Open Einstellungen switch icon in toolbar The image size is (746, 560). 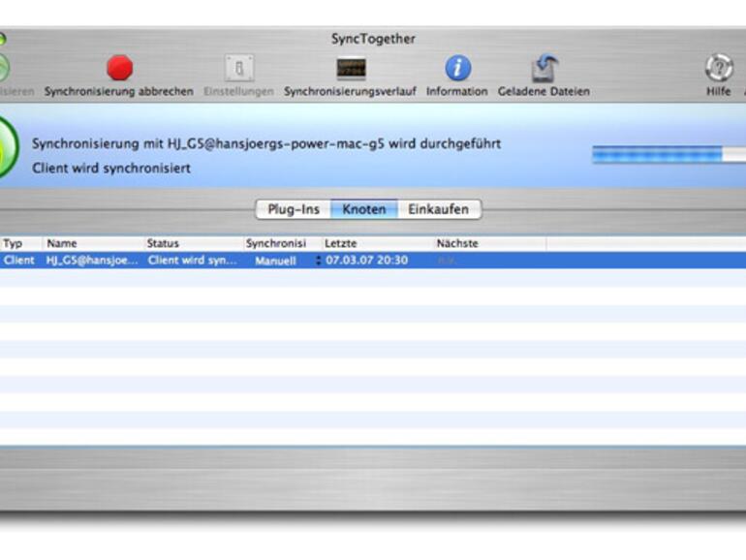[x=239, y=68]
